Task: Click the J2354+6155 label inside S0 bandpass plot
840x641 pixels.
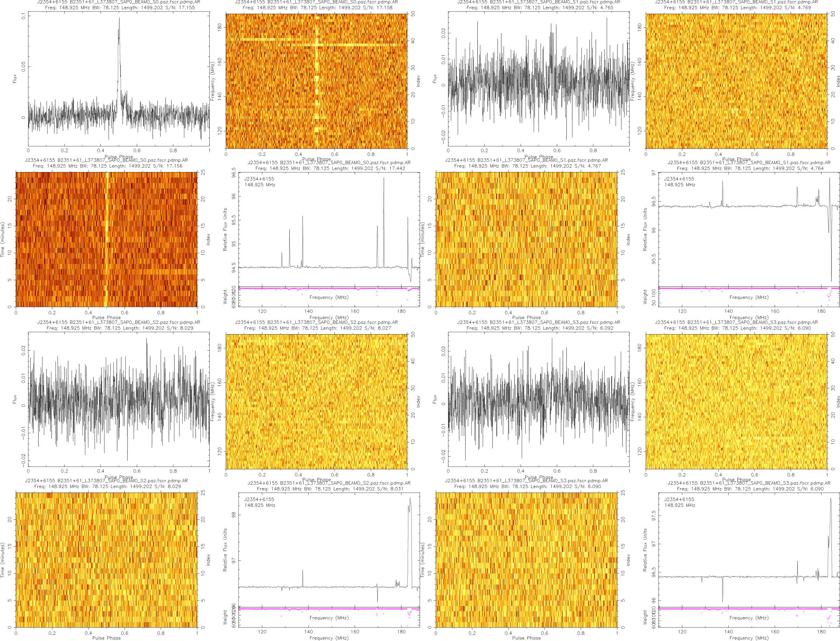Action: pyautogui.click(x=259, y=179)
